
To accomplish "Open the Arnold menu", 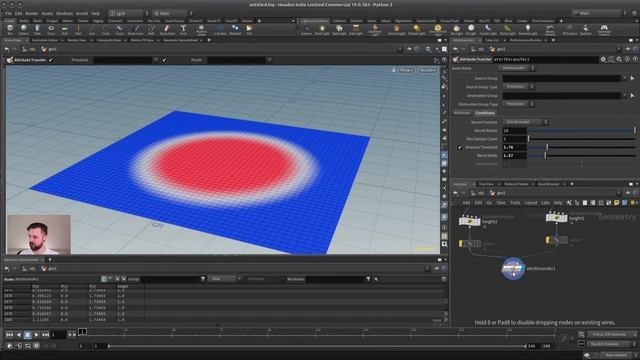I will tap(82, 13).
